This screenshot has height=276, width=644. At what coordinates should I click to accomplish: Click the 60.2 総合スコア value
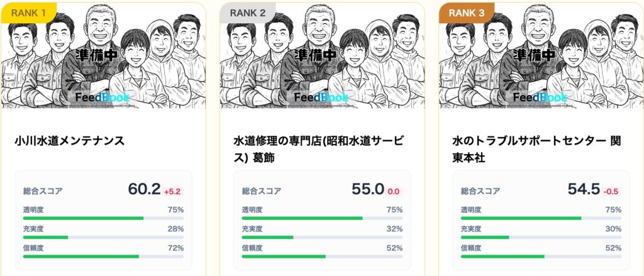click(144, 189)
